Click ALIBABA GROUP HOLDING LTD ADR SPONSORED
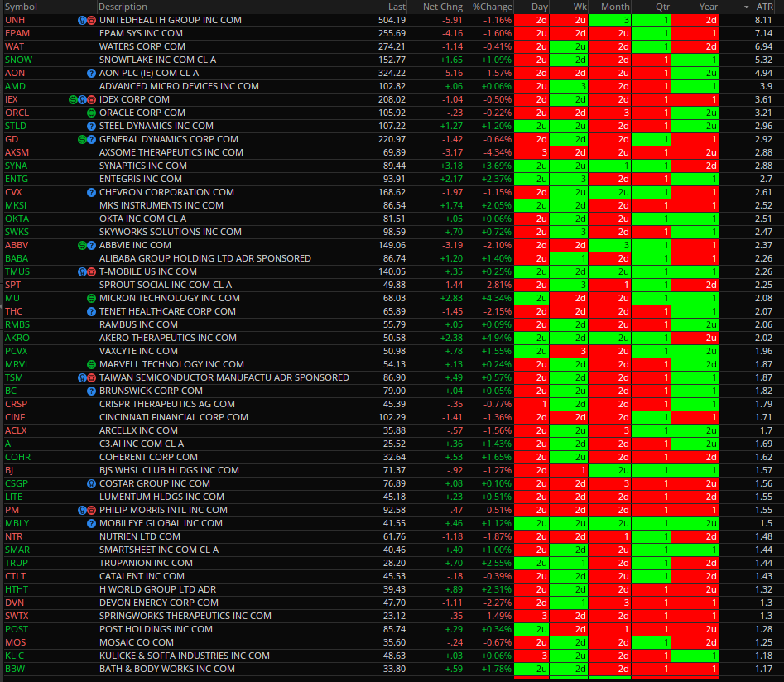 pyautogui.click(x=205, y=259)
